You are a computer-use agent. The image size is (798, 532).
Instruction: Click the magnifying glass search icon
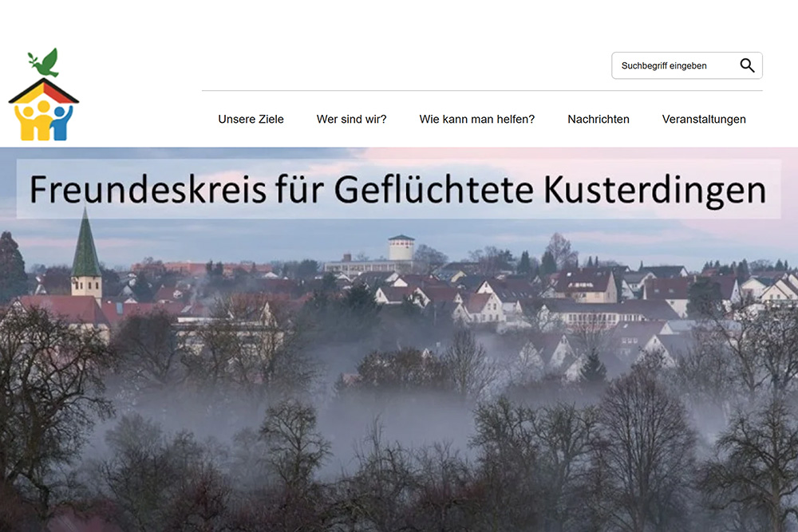click(747, 65)
